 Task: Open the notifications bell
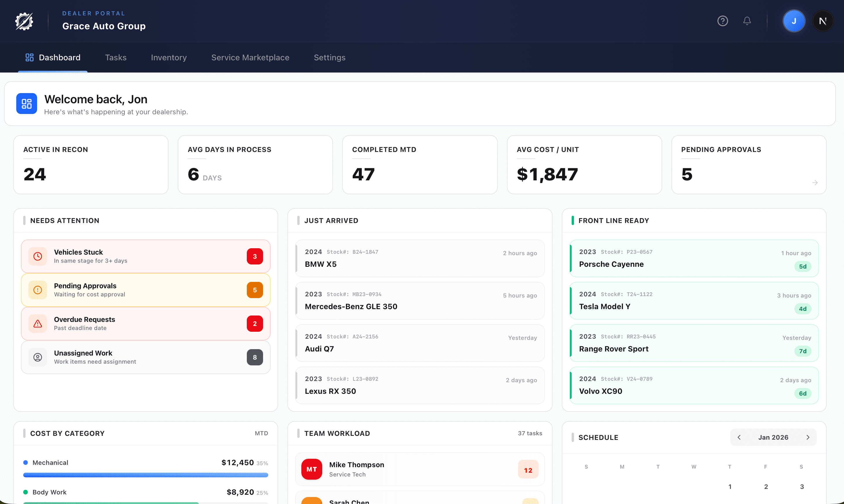pos(747,21)
